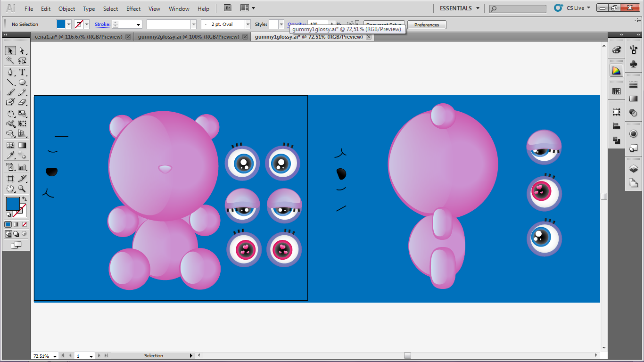Choose the Paintbrush tool
The image size is (644, 362).
pyautogui.click(x=10, y=92)
